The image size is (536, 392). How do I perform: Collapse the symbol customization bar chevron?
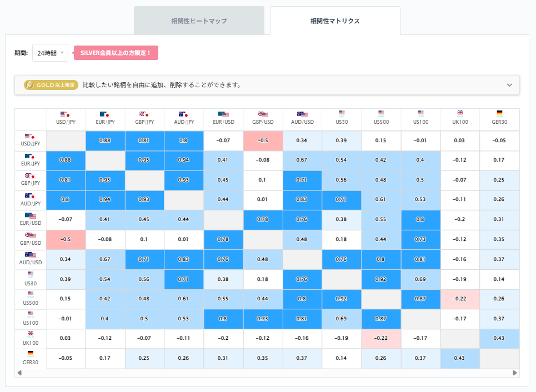click(509, 85)
